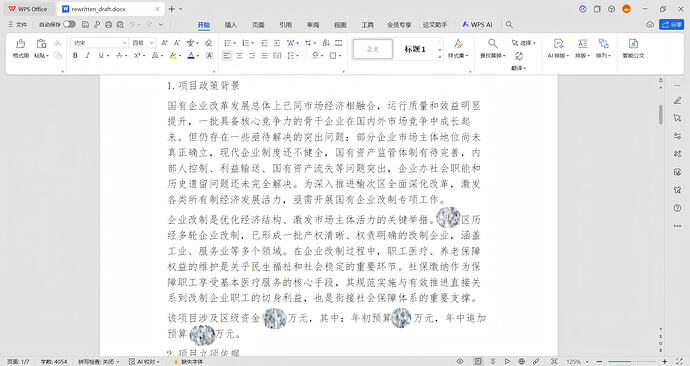Select the 标题 1 style
Viewport: 690px width, 366px height.
pos(415,49)
